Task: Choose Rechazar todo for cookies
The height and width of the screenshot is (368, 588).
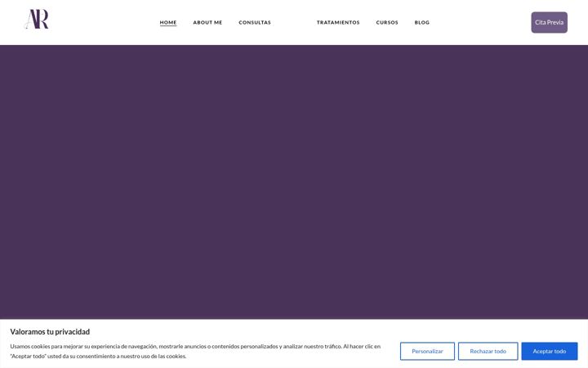Action: [488, 351]
